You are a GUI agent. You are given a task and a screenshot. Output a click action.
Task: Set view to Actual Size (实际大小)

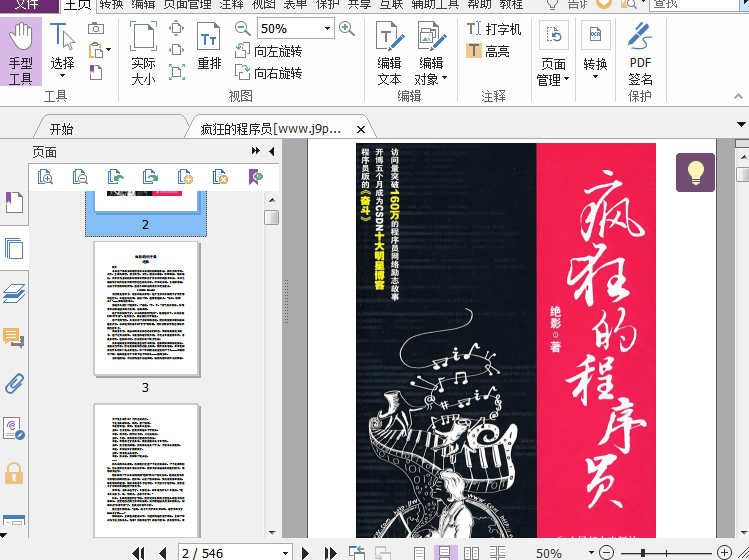coord(143,53)
